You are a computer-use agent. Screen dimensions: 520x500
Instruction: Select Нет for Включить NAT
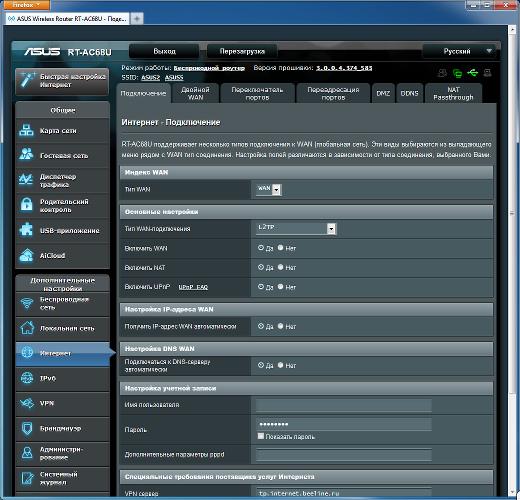[280, 267]
